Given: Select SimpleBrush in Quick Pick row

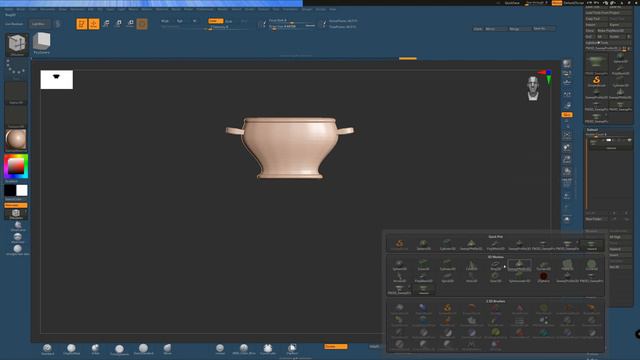Looking at the screenshot, I should tap(399, 244).
